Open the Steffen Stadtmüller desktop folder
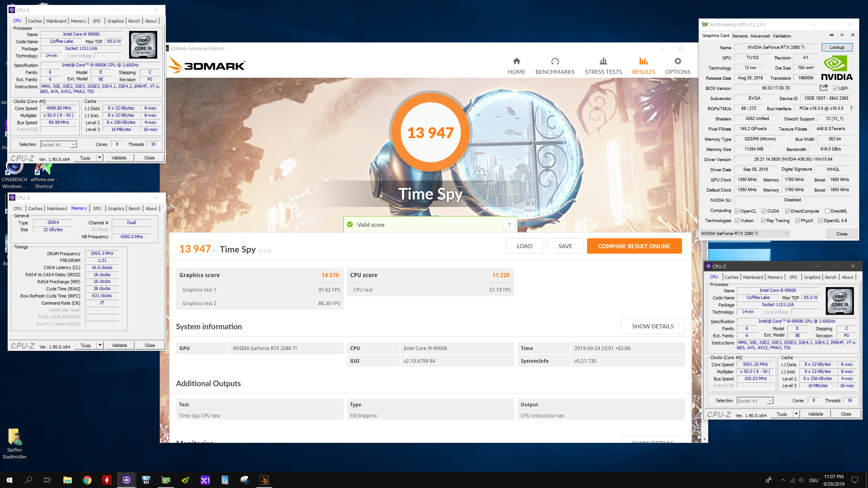Viewport: 868px width, 488px height. coord(14,444)
